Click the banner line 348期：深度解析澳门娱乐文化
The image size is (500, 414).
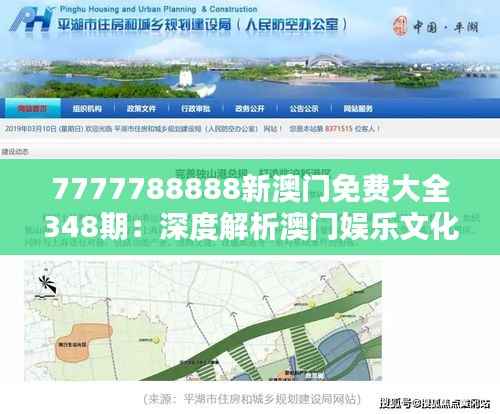(x=251, y=227)
